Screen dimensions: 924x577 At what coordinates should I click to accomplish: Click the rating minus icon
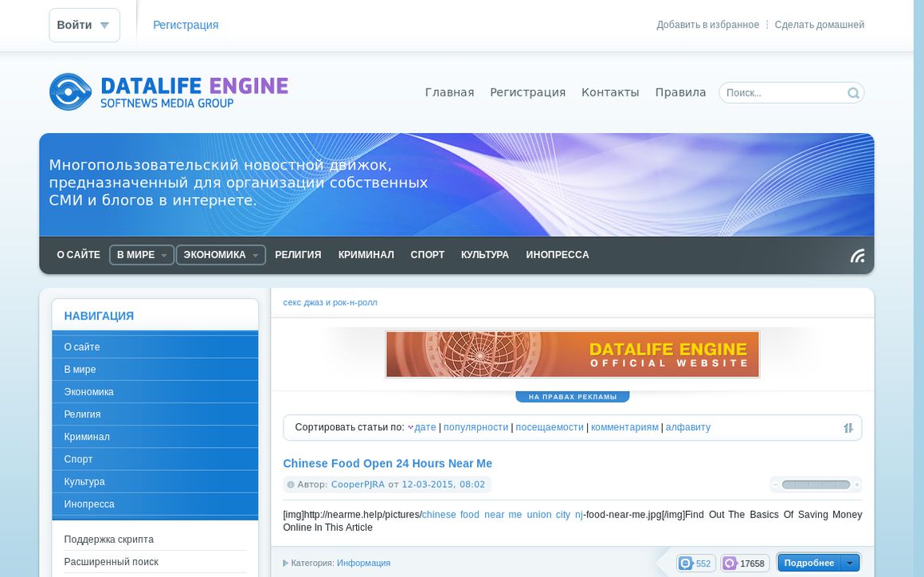[776, 485]
